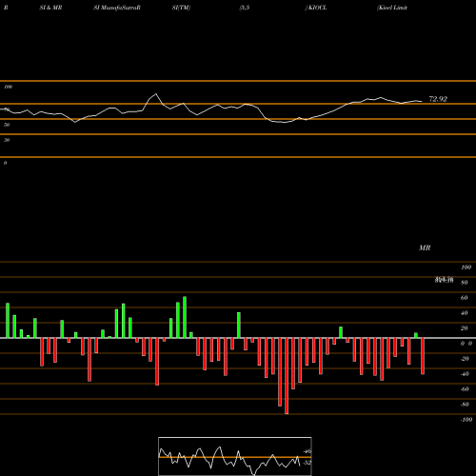Click the MR axis label -100
Image resolution: width=476 pixels, height=476 pixels.
pos(466,420)
